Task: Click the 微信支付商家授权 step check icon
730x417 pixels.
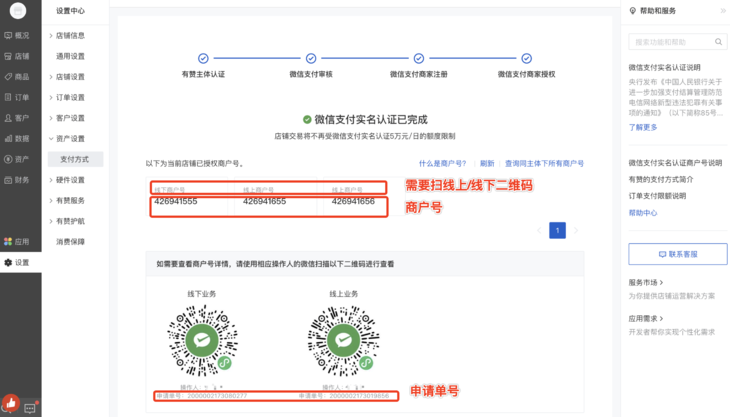Action: 527,58
